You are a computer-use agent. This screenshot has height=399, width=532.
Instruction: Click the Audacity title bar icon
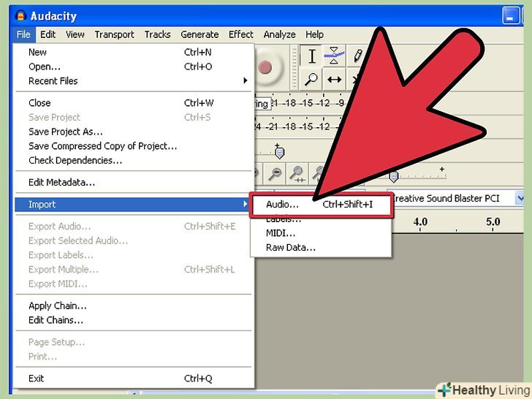coord(21,15)
